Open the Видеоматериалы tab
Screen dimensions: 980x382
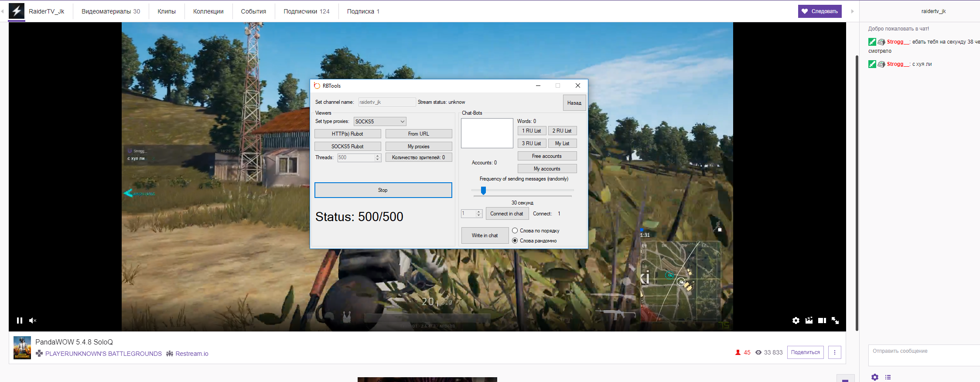[110, 11]
